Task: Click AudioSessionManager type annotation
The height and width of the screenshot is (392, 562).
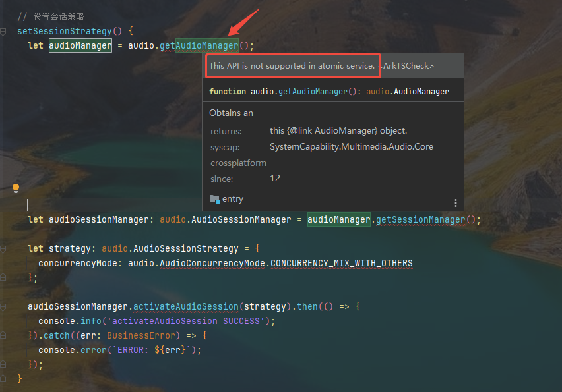Action: pos(241,220)
